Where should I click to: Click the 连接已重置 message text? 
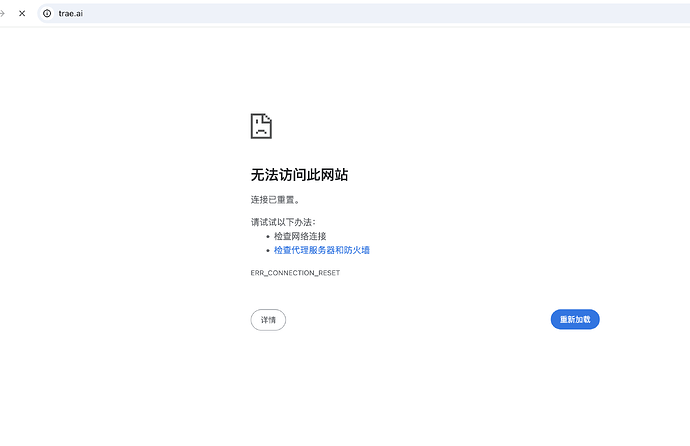coord(275,200)
